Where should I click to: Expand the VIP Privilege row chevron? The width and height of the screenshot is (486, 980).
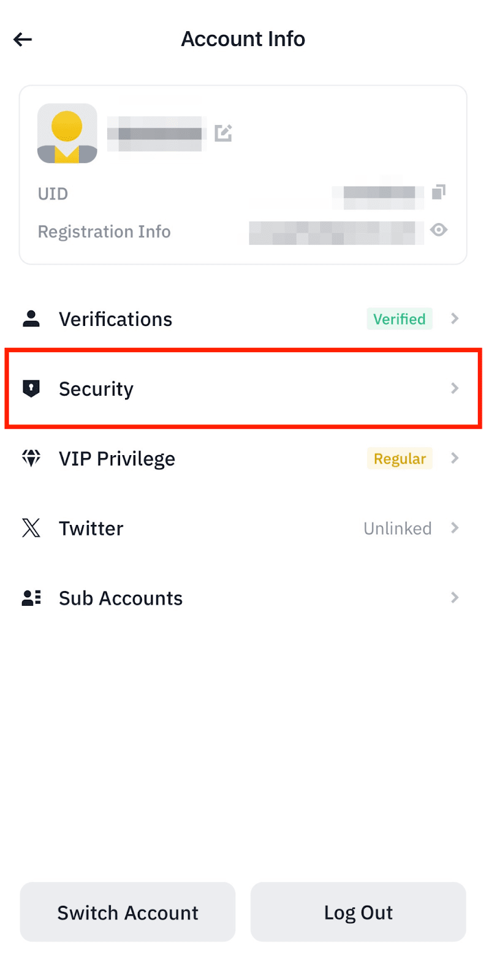click(455, 458)
